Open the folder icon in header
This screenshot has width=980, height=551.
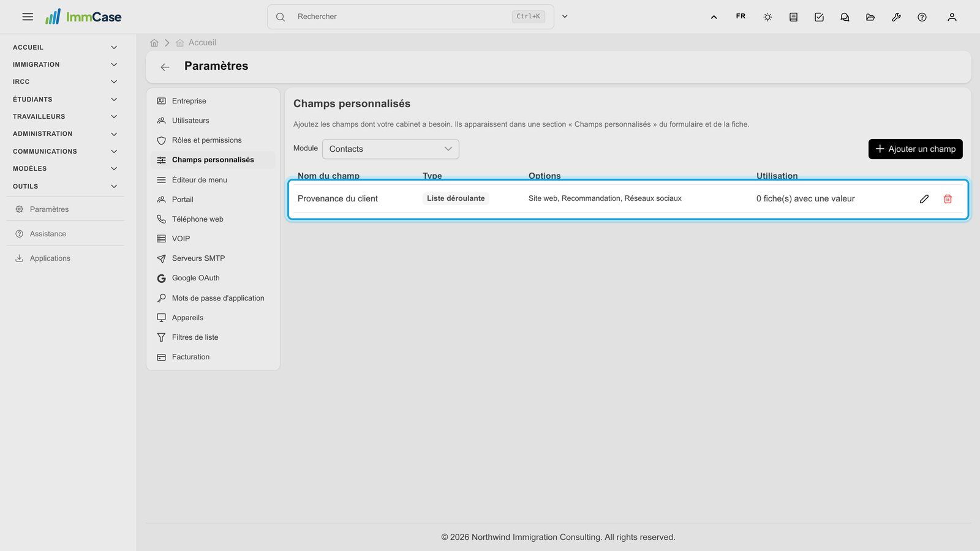(x=870, y=17)
